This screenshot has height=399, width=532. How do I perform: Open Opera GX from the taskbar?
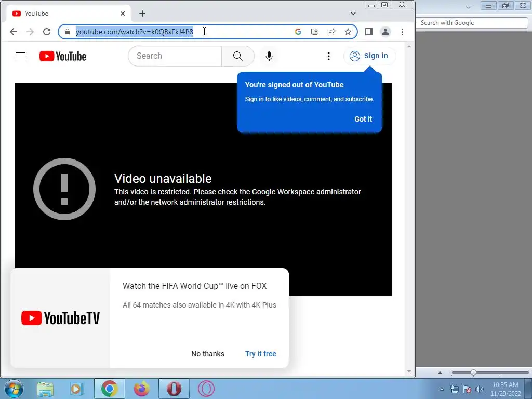pyautogui.click(x=206, y=389)
